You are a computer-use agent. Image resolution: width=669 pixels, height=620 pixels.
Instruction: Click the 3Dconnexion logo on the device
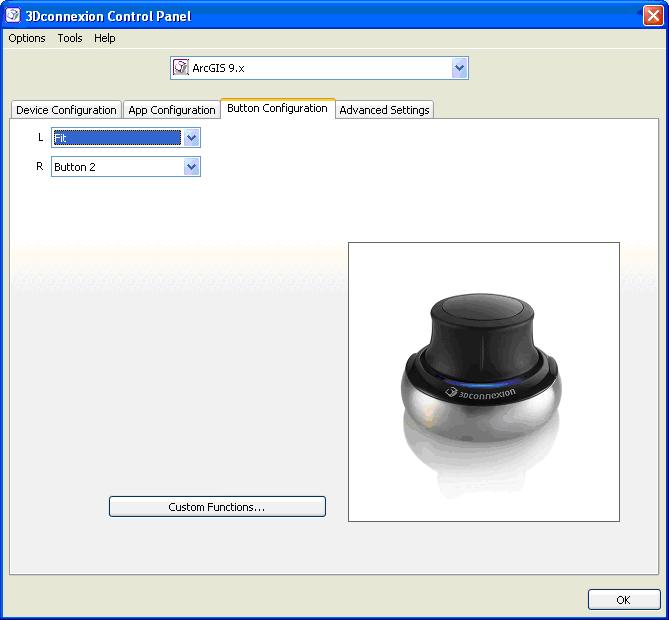pos(482,394)
